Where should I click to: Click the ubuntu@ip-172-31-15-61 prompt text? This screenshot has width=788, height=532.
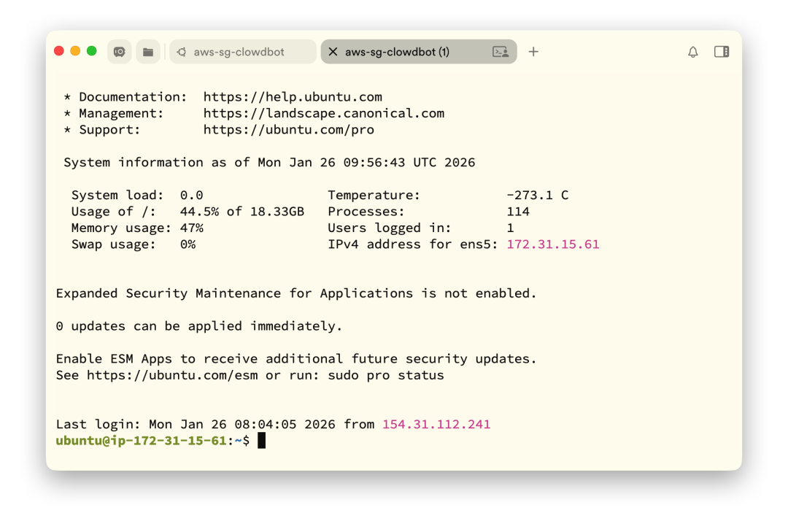pyautogui.click(x=142, y=441)
